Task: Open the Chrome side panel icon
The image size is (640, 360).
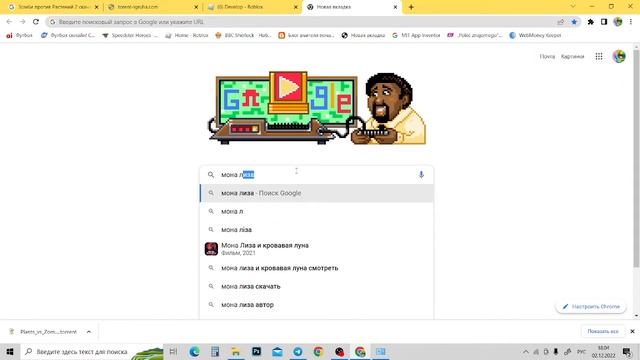Action: tap(604, 22)
